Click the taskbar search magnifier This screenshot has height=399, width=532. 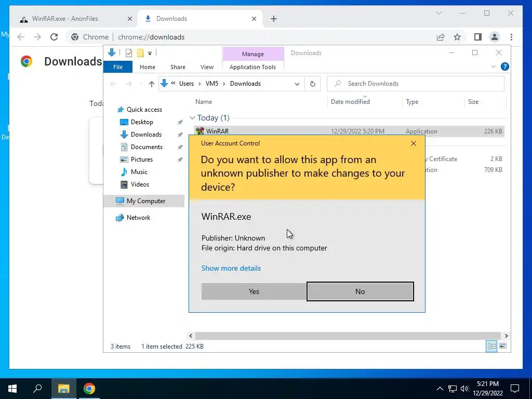tap(37, 388)
